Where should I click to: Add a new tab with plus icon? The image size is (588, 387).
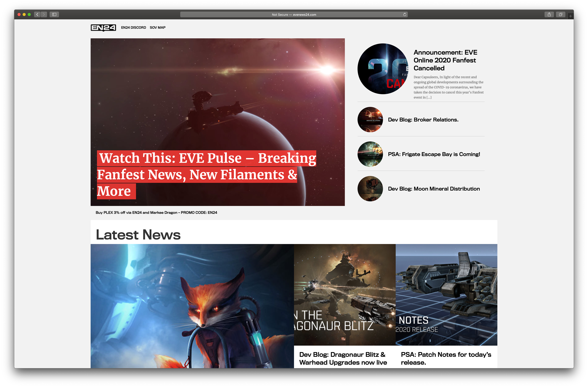tap(570, 16)
